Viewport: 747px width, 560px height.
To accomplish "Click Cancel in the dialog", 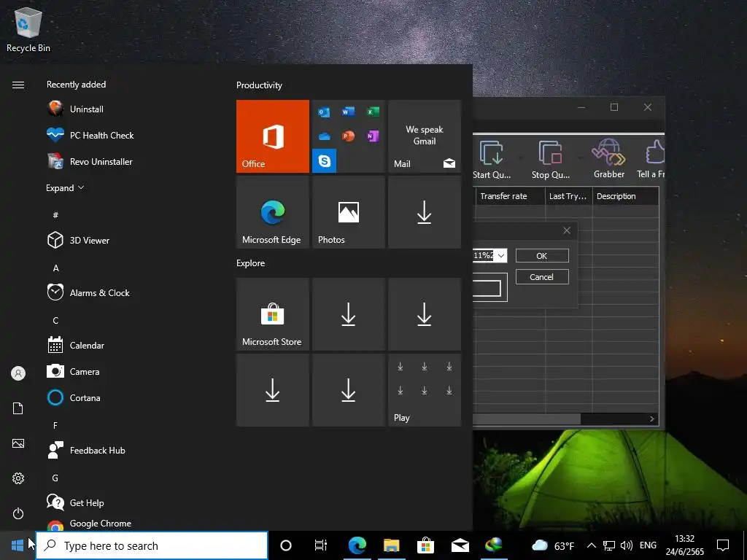I will [542, 277].
